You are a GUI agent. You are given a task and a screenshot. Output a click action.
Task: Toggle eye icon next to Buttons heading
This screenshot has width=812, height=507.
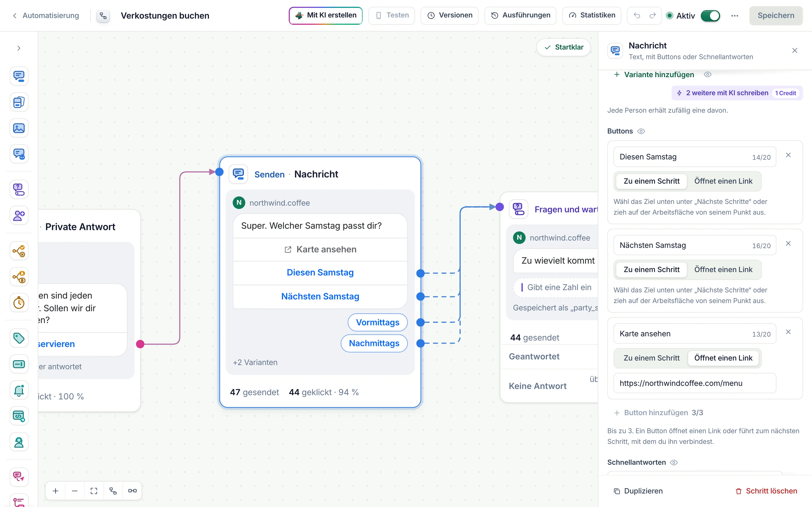tap(641, 131)
